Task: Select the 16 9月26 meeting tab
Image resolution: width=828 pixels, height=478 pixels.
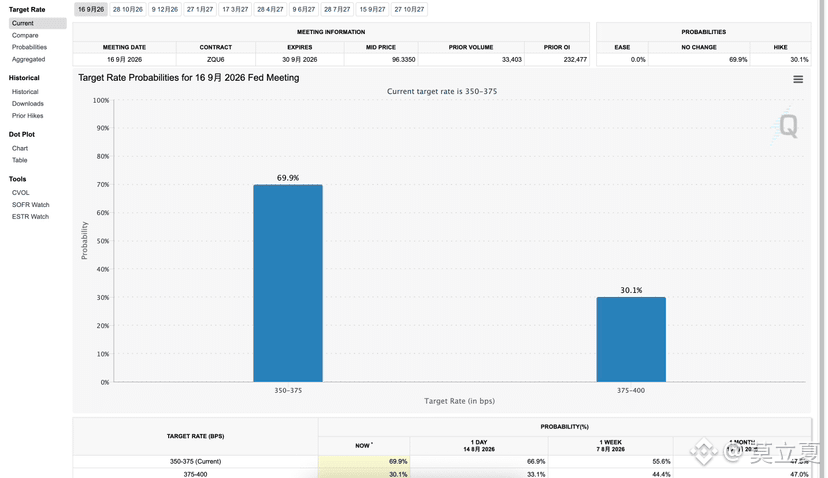Action: (91, 10)
